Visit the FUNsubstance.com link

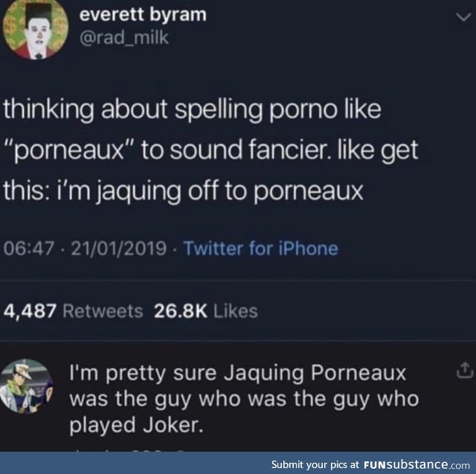416,464
